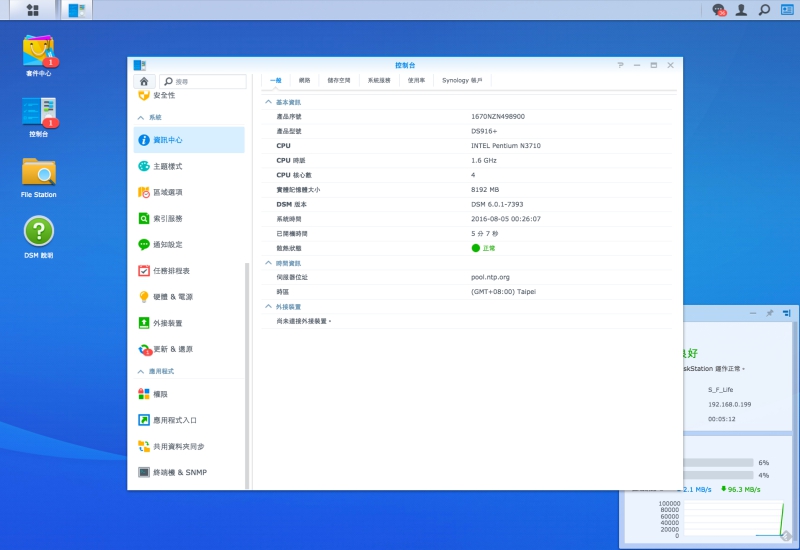
Task: Open 任務排程表 in the sidebar
Action: (189, 270)
